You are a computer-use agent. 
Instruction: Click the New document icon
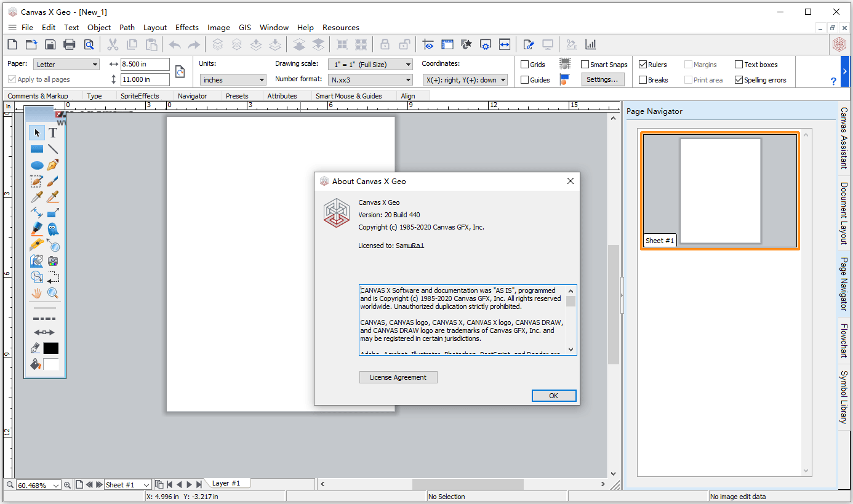[12, 44]
